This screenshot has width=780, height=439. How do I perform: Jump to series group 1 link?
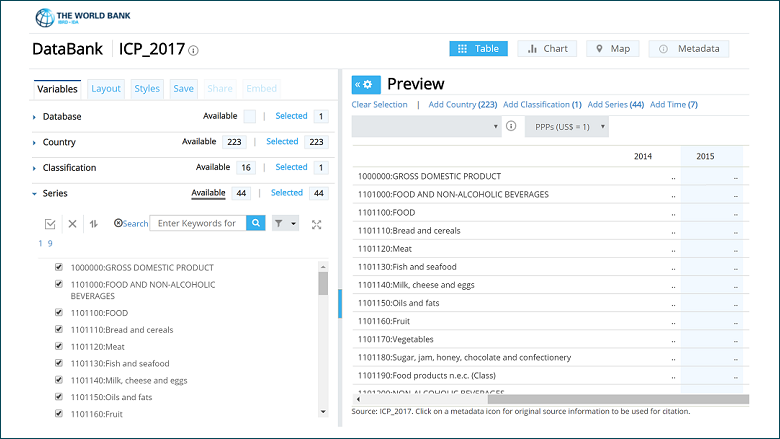tap(40, 244)
